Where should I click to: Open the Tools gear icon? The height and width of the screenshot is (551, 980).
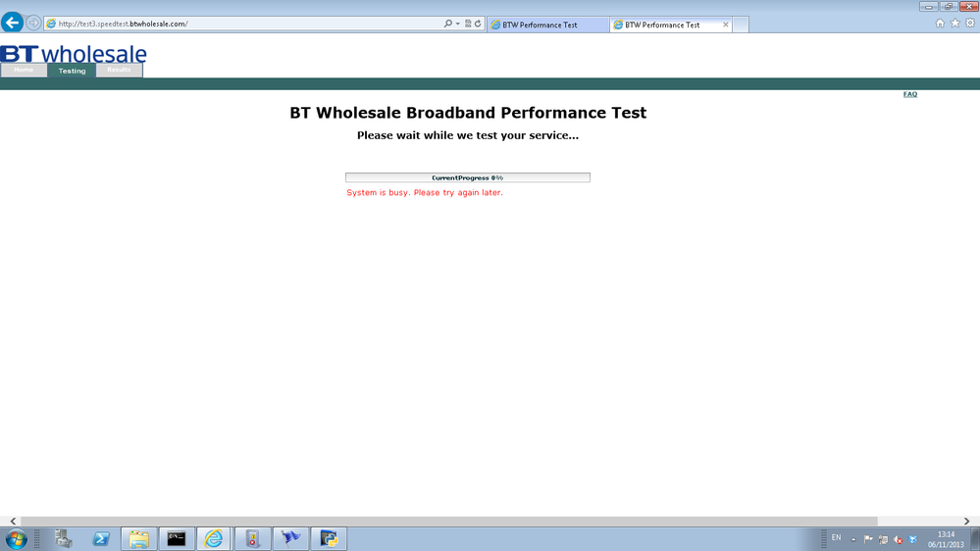(970, 24)
